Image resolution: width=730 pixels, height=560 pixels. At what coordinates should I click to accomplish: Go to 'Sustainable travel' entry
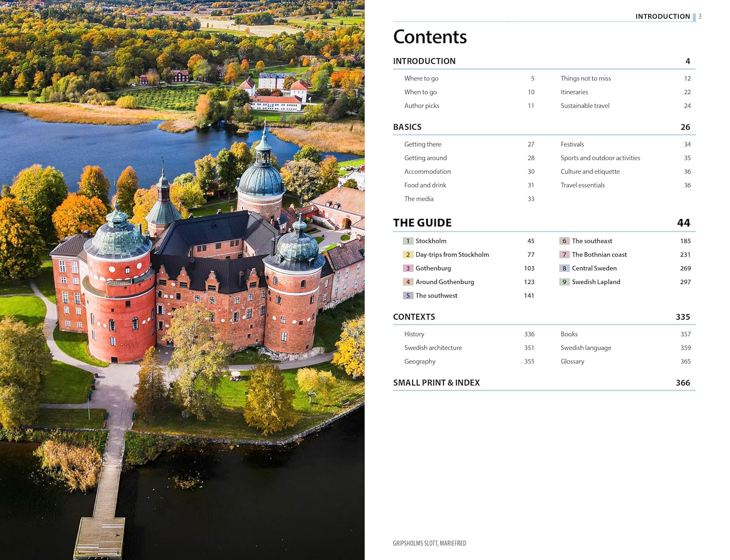click(x=584, y=106)
